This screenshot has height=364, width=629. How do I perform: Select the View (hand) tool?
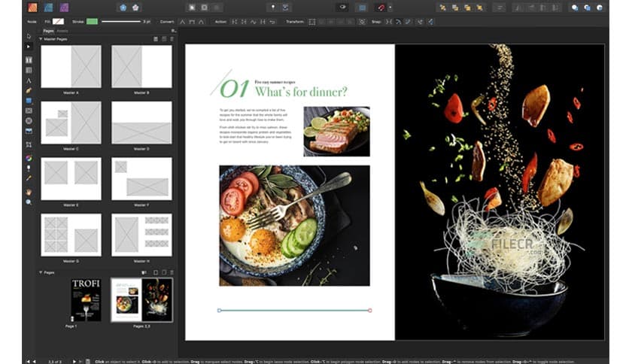tap(29, 193)
